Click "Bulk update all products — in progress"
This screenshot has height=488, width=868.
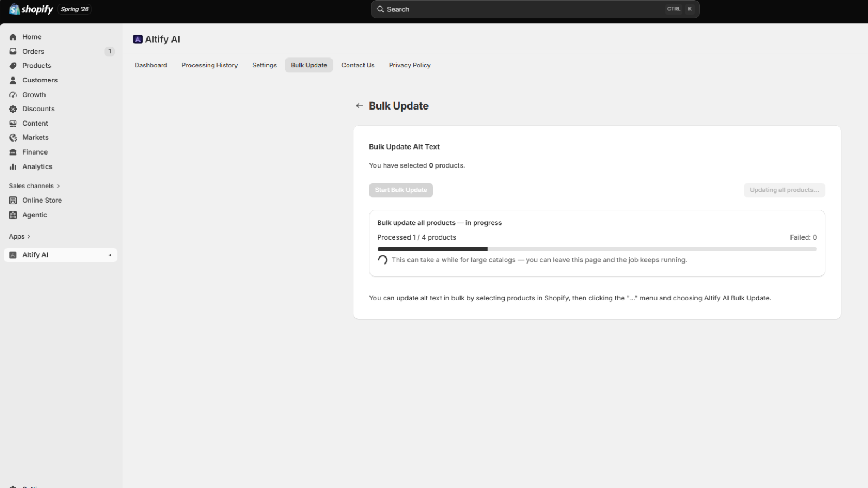pos(439,223)
